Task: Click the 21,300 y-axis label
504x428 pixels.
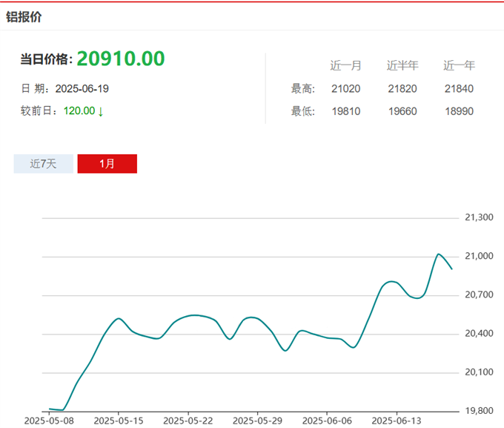Action: point(479,218)
